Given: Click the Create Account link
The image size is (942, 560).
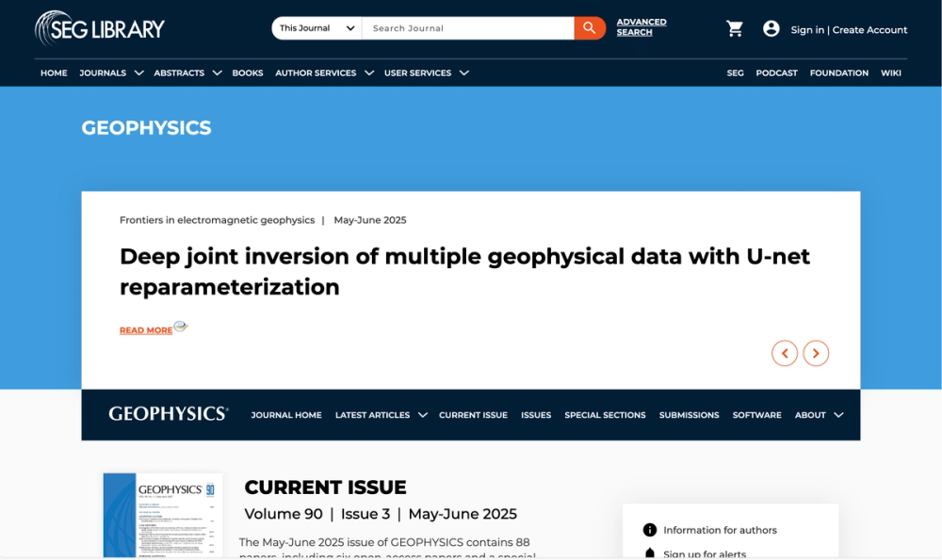Looking at the screenshot, I should [x=869, y=29].
